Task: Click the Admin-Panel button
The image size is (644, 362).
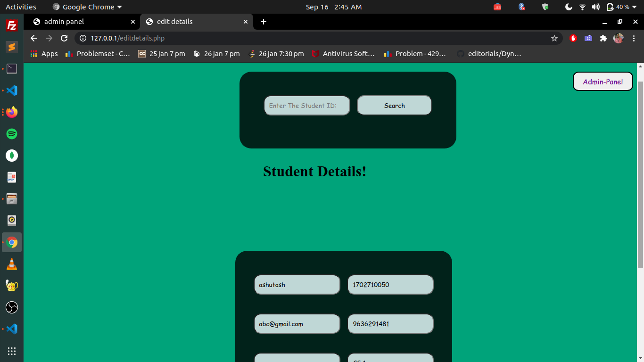Action: [603, 82]
